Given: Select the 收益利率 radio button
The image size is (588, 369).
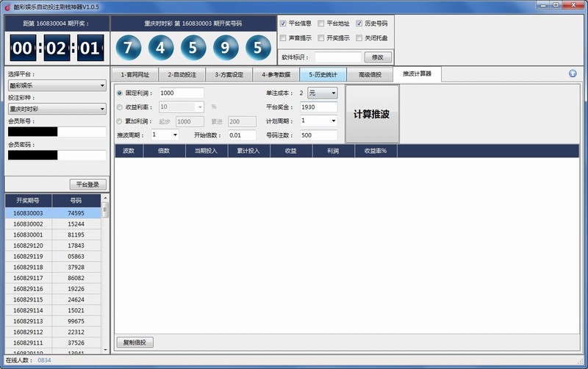Looking at the screenshot, I should [120, 107].
